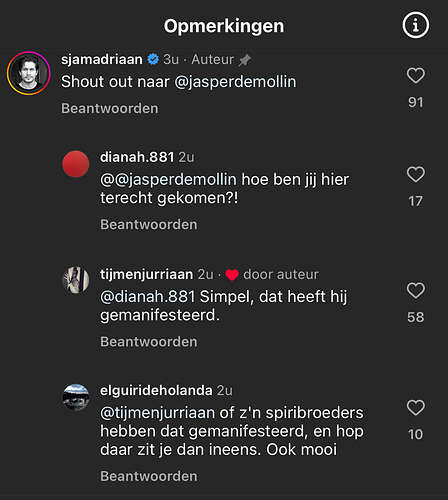Tap the heart on elguirideholanda's comment
The image size is (448, 500).
point(416,408)
